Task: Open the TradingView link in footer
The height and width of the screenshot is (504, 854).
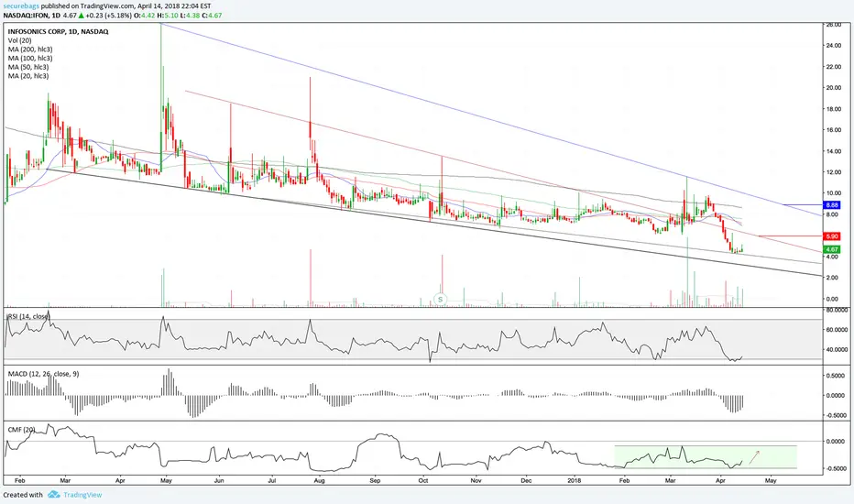Action: 82,495
